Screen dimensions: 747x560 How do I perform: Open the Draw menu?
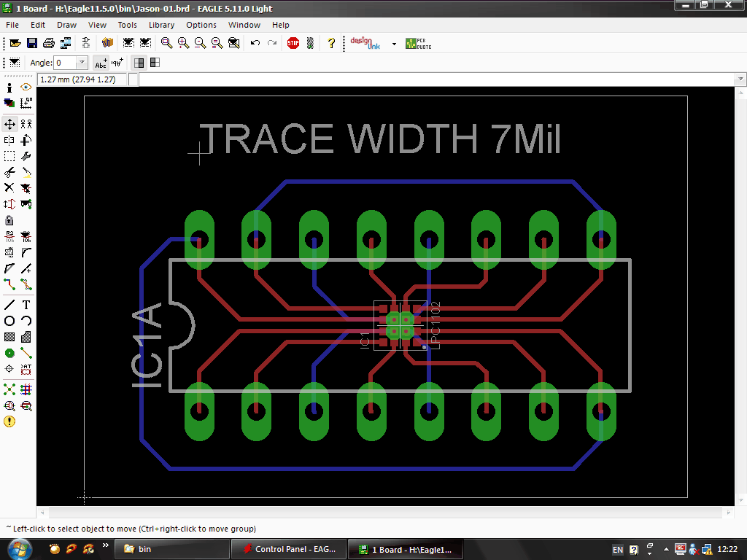click(66, 25)
